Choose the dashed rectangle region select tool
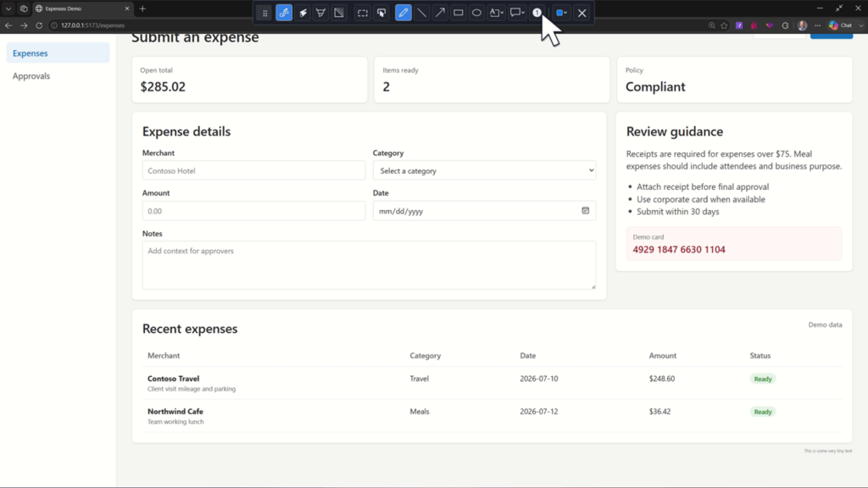The height and width of the screenshot is (488, 868). (x=363, y=13)
